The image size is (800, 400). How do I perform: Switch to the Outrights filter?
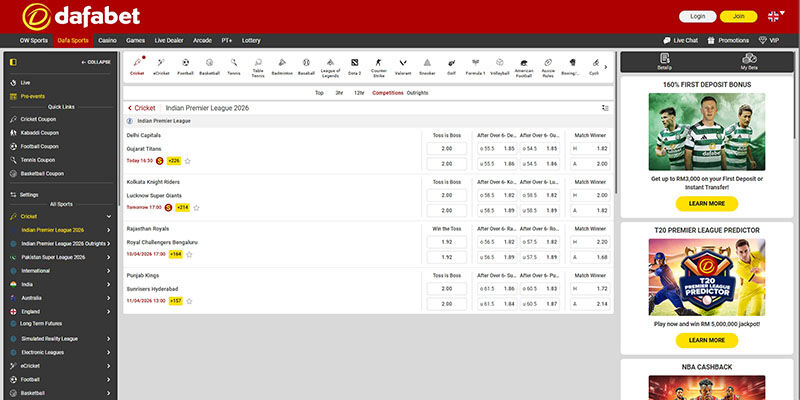pos(417,93)
